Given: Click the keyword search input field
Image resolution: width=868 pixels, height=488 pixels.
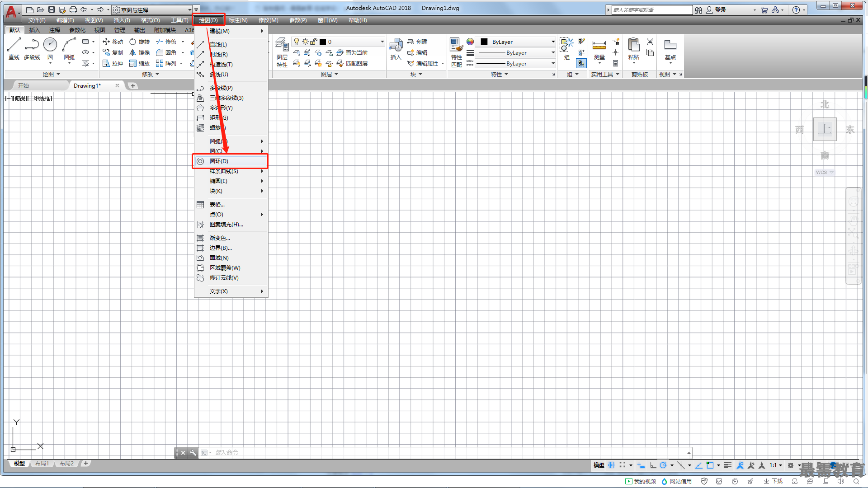Looking at the screenshot, I should (652, 9).
